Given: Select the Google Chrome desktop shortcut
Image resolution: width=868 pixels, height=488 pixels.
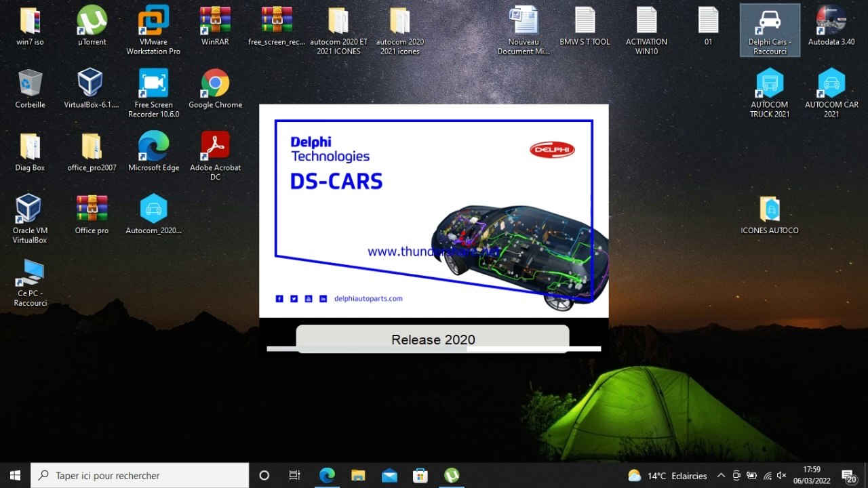Looking at the screenshot, I should click(x=215, y=89).
